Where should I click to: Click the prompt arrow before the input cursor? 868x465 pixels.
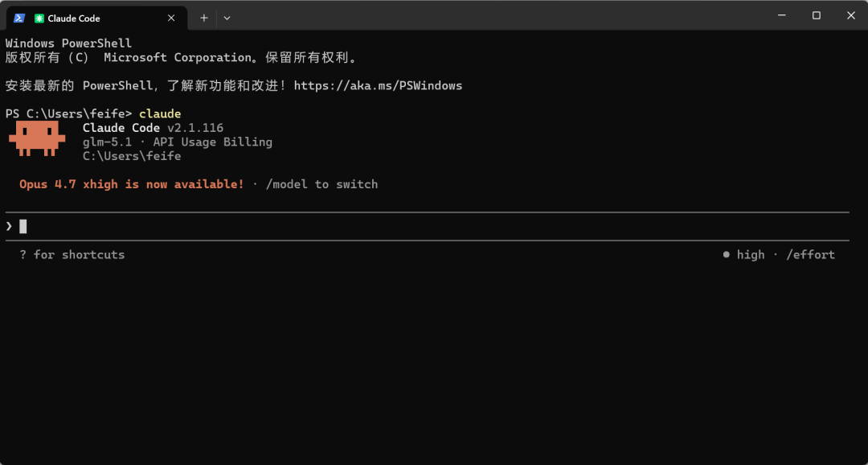(x=9, y=226)
